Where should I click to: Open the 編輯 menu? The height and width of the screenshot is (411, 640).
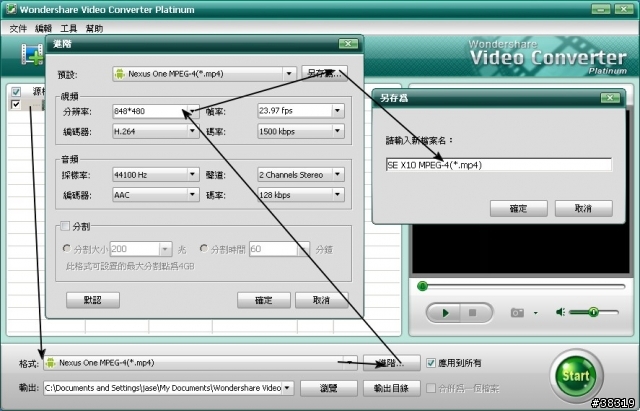pyautogui.click(x=43, y=29)
